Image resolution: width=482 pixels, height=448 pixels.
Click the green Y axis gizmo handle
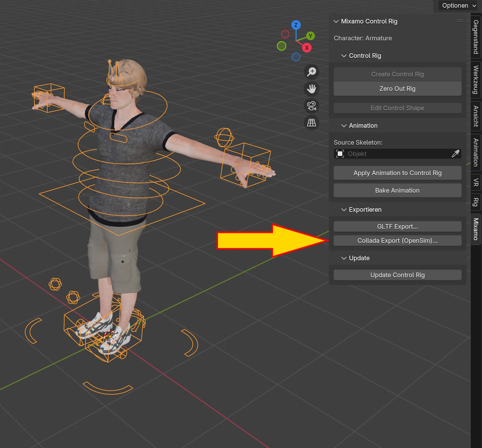click(x=310, y=36)
